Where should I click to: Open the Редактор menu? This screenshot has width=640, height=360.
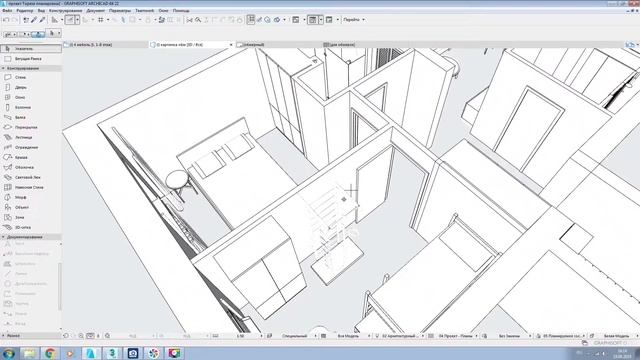[24, 11]
